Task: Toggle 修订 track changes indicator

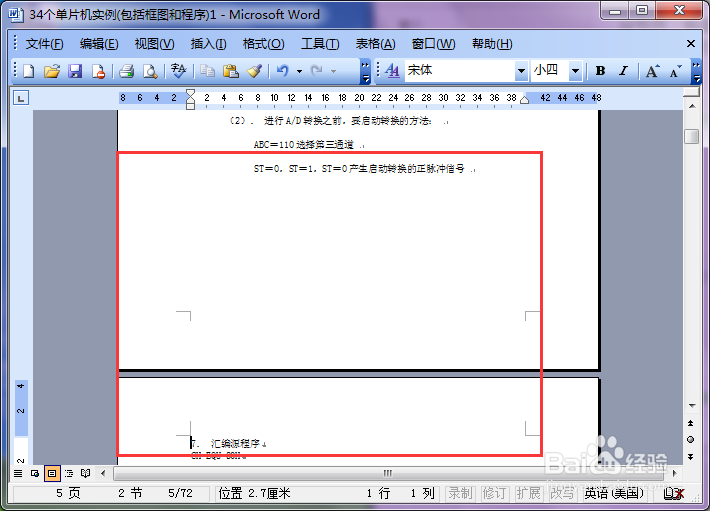Action: pyautogui.click(x=494, y=493)
